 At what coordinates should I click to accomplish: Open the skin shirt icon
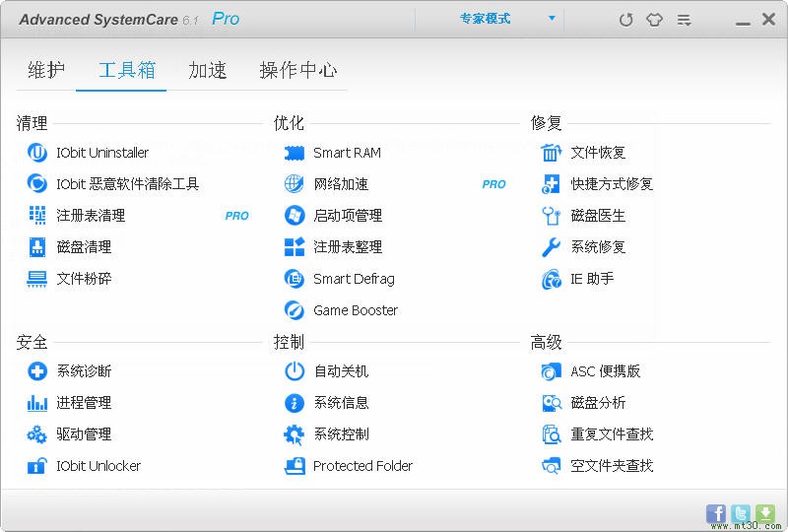click(654, 20)
